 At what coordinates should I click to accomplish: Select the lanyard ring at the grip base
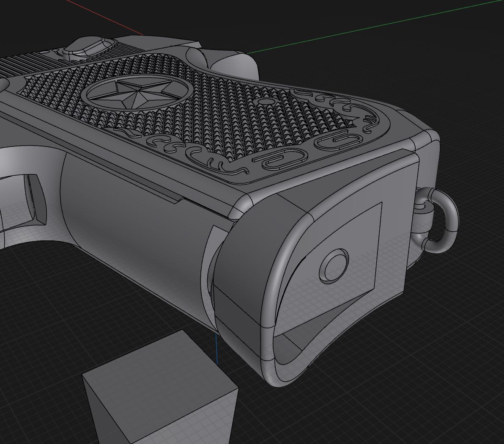click(x=447, y=220)
